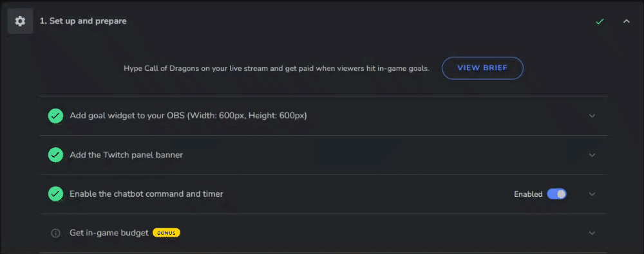Click 'Add the Twitch panel banner' text

coord(126,155)
